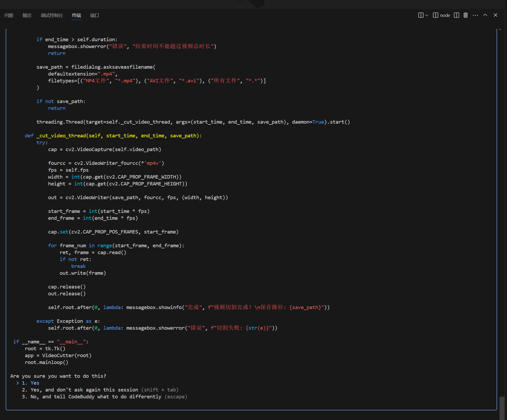
Task: Select the node terminal label
Action: point(445,15)
